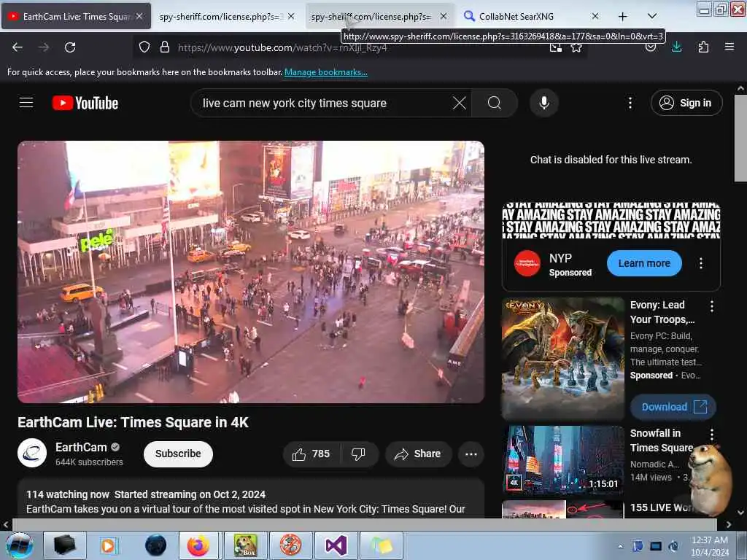Image resolution: width=747 pixels, height=560 pixels.
Task: Open the YouTube guide hamburger menu
Action: point(26,103)
